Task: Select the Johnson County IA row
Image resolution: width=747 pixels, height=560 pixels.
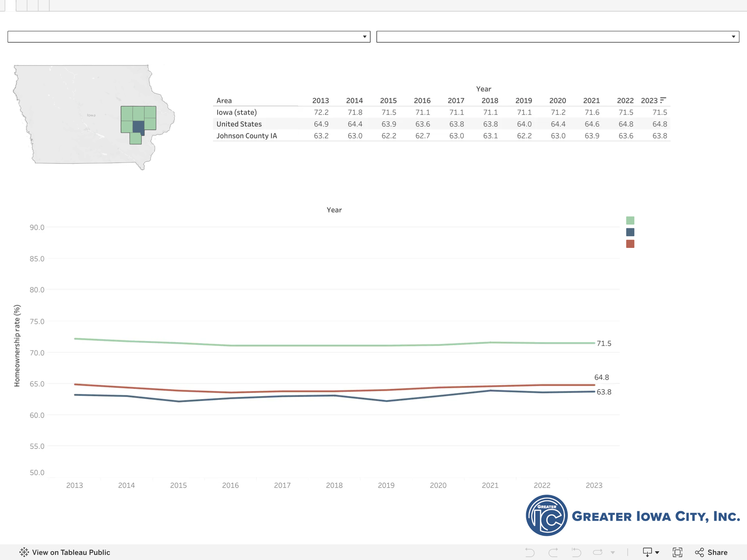Action: click(442, 136)
